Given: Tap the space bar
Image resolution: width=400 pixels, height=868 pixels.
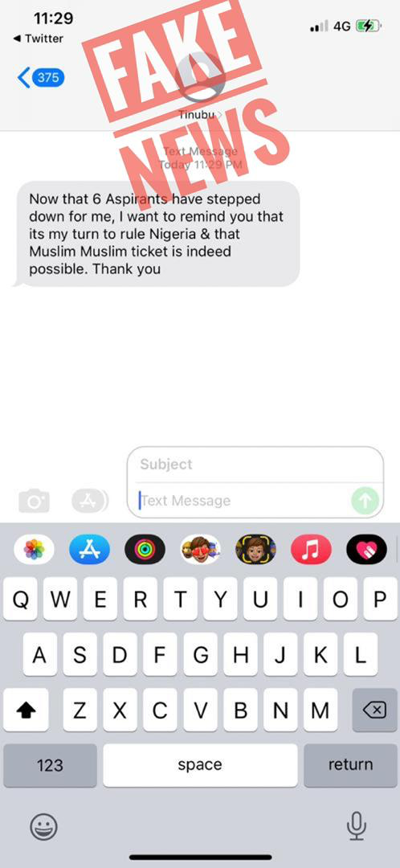Looking at the screenshot, I should point(200,765).
